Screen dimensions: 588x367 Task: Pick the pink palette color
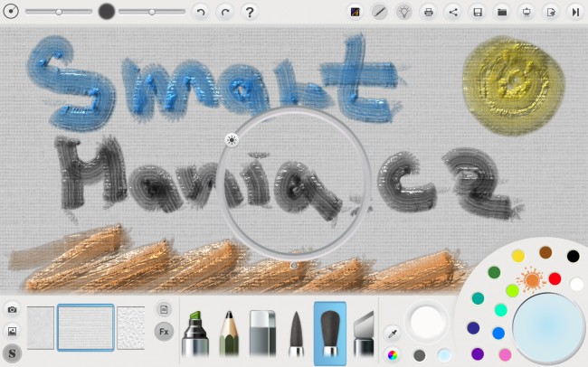(505, 354)
